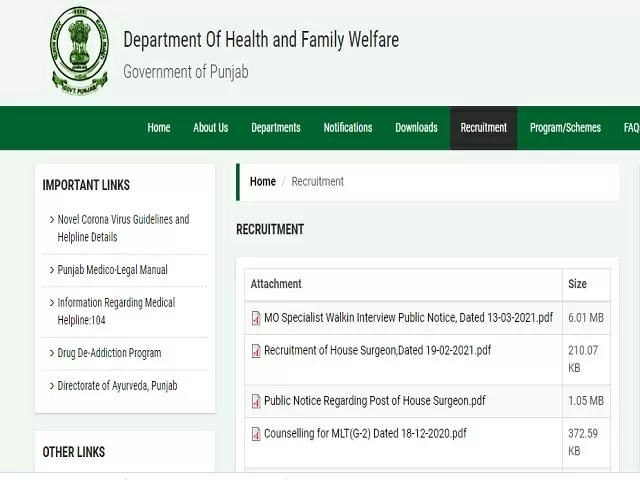Open Drug De-Addiction Program link
This screenshot has width=640, height=480.
coord(109,353)
